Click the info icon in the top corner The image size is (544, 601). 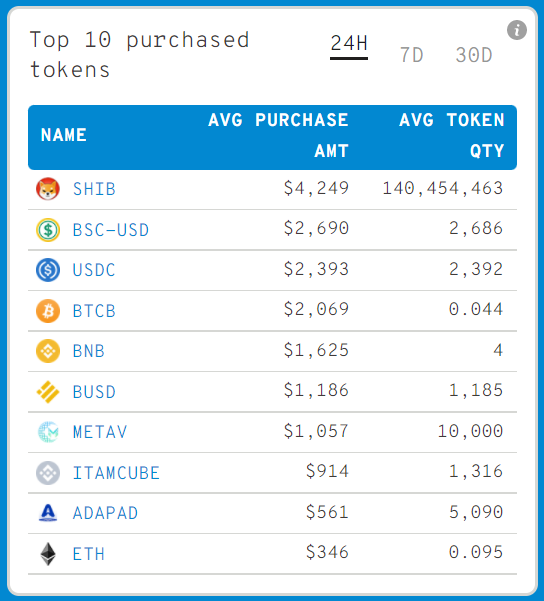[x=516, y=30]
